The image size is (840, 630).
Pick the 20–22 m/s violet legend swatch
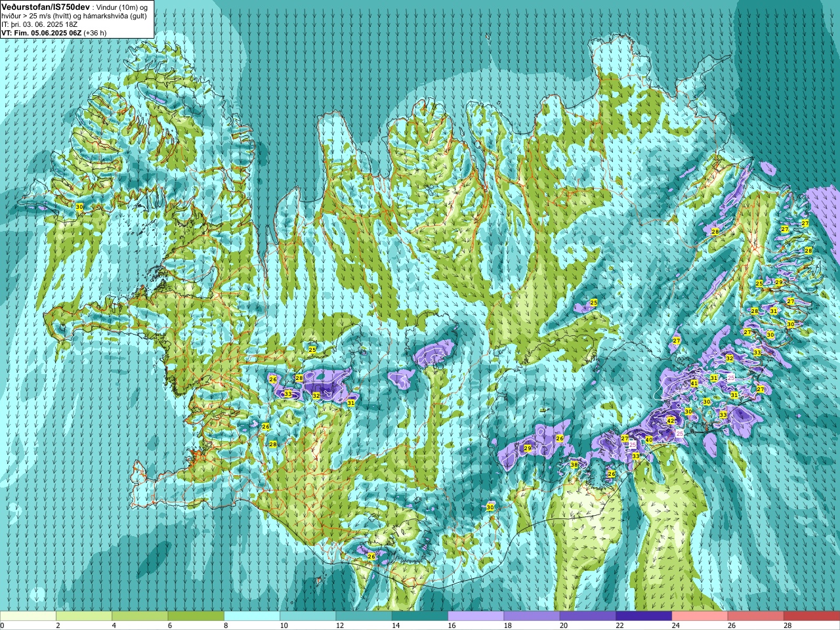(x=588, y=616)
